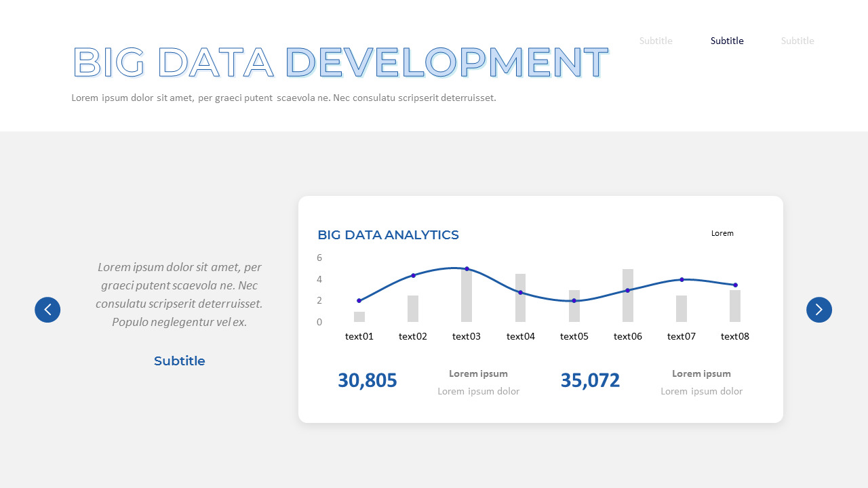Screen dimensions: 868x488
Task: Click the blue Subtitle link below paragraph
Action: 179,361
